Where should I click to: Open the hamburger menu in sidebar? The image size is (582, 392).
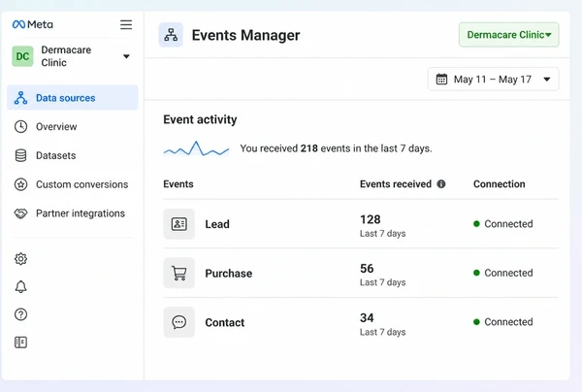[126, 24]
